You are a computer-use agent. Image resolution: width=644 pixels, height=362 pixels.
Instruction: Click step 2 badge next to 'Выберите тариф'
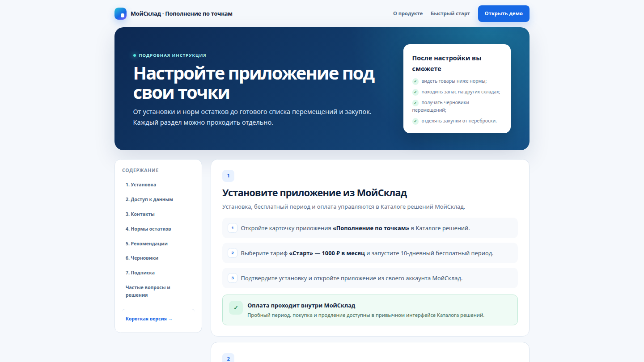[x=232, y=253]
